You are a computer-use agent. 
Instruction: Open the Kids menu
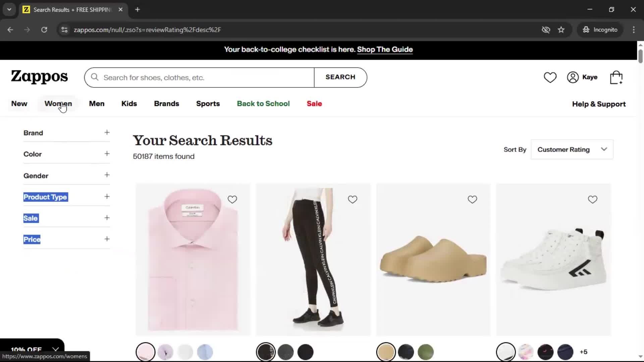[x=129, y=104]
